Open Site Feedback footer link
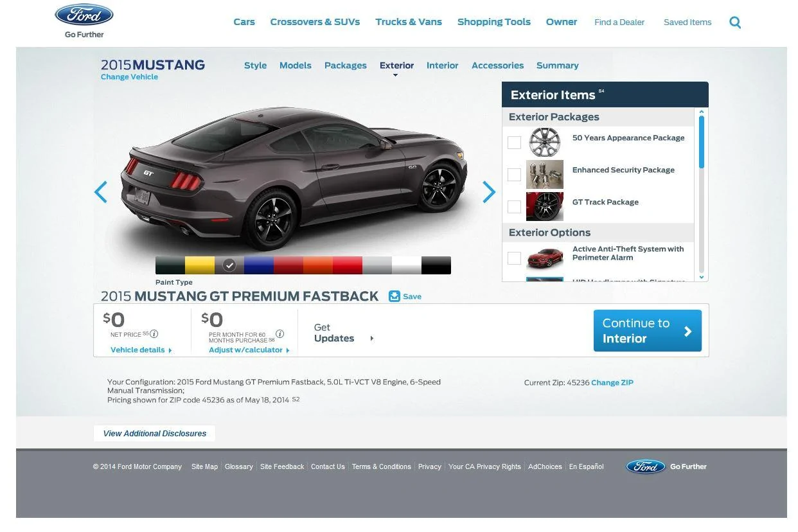 (282, 466)
